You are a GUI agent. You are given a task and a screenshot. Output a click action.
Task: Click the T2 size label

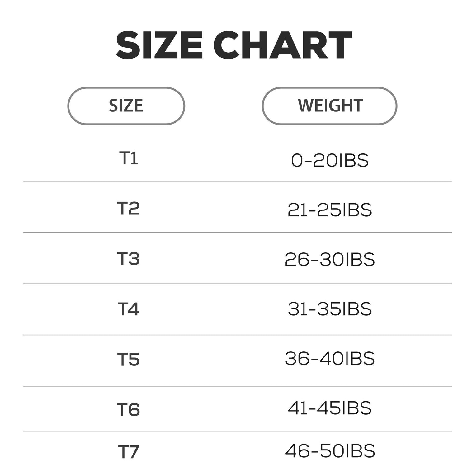coord(128,209)
